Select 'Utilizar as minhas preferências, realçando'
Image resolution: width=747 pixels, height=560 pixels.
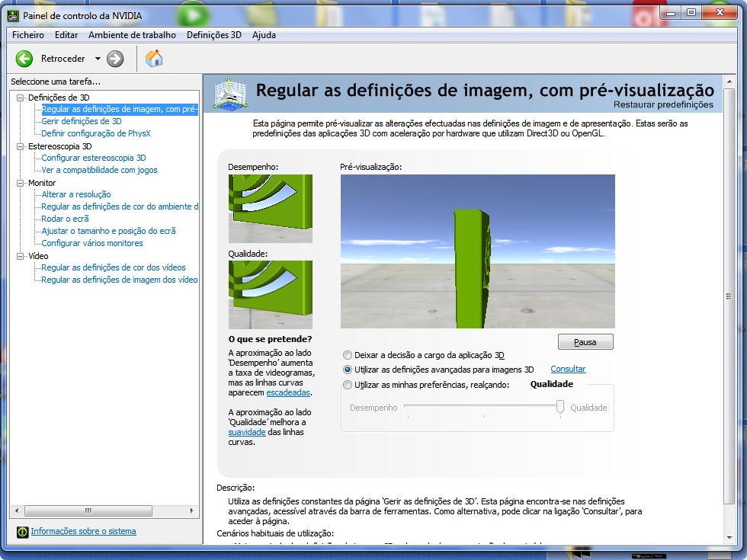point(348,385)
